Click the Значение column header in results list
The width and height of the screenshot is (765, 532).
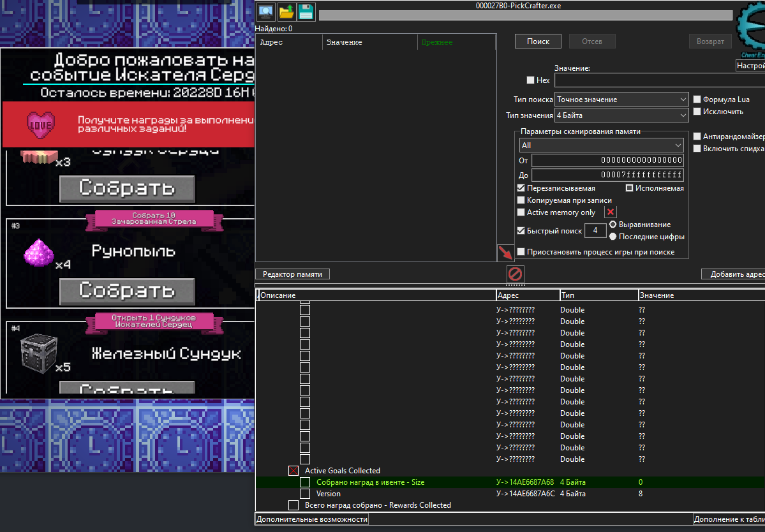click(370, 43)
